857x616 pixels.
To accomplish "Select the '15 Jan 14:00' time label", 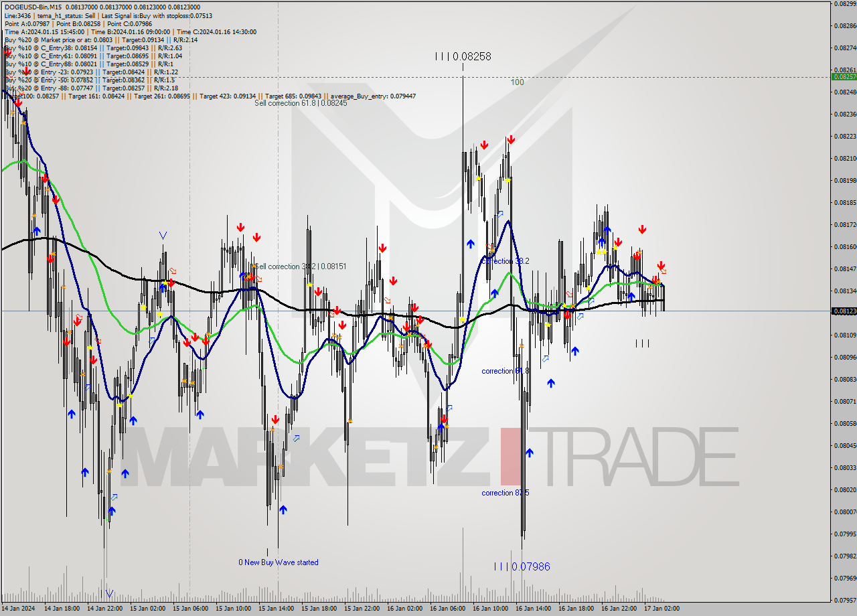I will pyautogui.click(x=276, y=609).
